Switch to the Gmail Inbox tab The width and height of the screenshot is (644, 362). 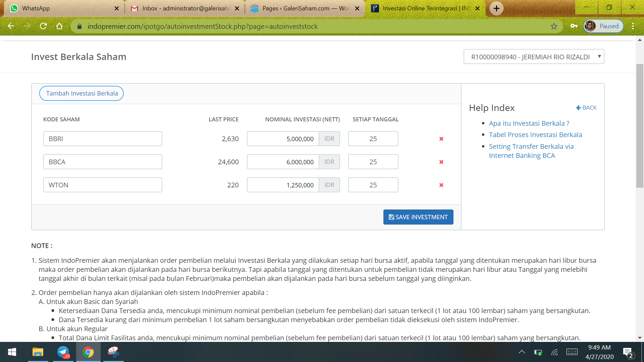(184, 8)
